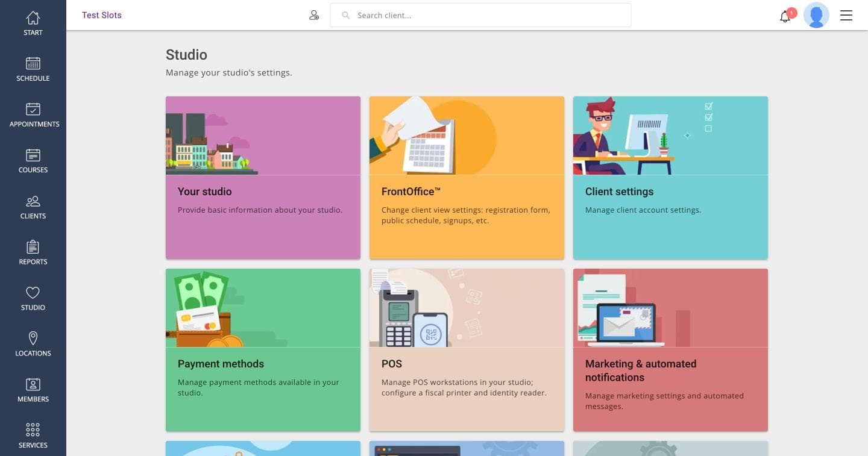The width and height of the screenshot is (868, 456).
Task: Focus the Search client input field
Action: click(x=480, y=15)
